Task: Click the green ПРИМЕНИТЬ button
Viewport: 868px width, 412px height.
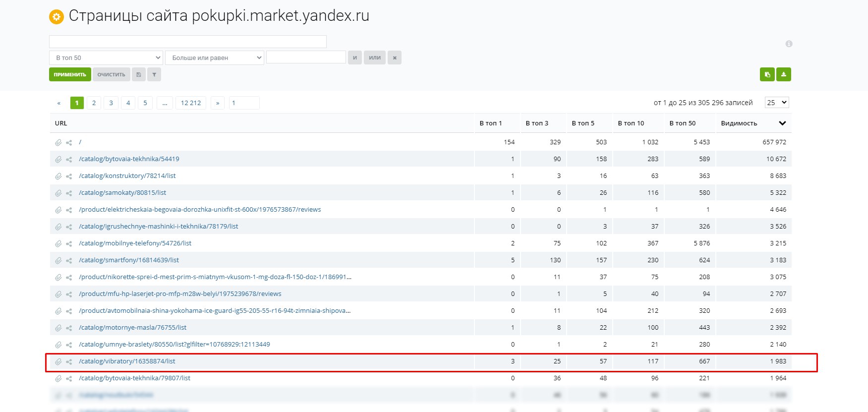Action: (x=70, y=74)
